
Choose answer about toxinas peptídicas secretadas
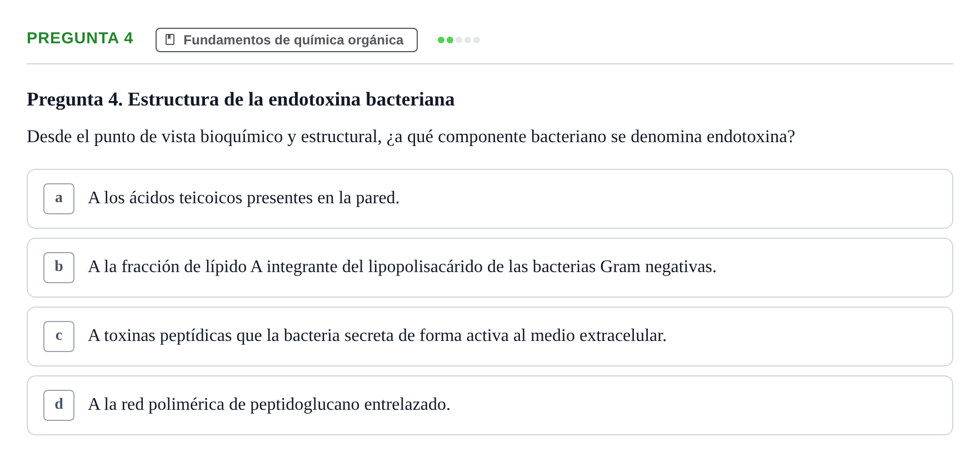click(490, 337)
